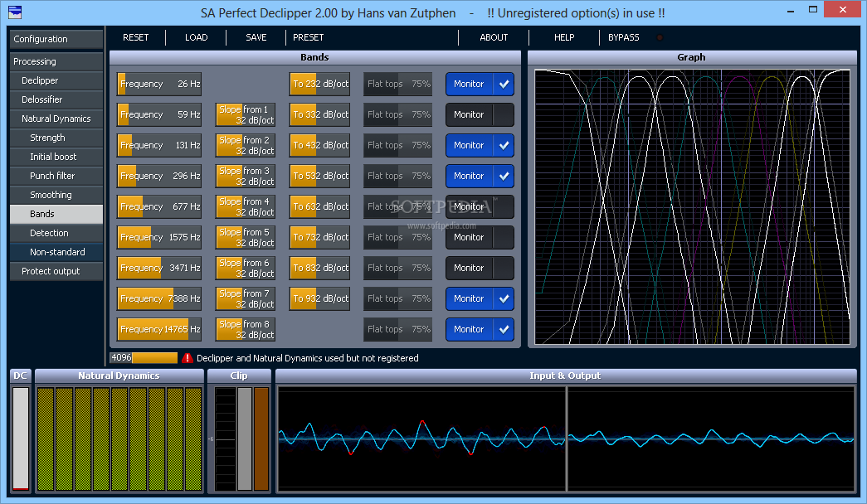Select the Strength sidebar item
The image size is (867, 504).
pyautogui.click(x=56, y=138)
